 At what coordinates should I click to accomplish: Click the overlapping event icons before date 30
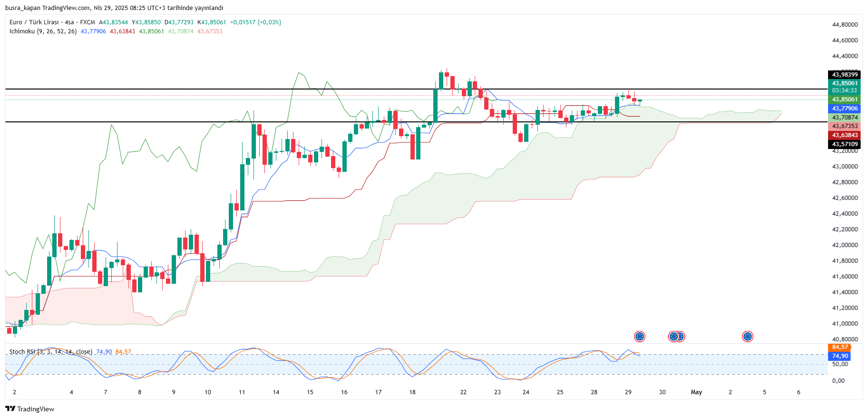click(x=676, y=337)
